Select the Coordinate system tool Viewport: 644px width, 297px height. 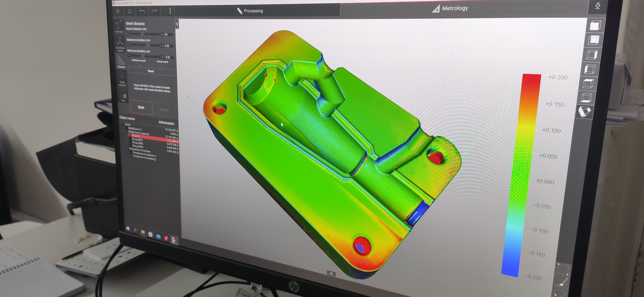[x=120, y=44]
